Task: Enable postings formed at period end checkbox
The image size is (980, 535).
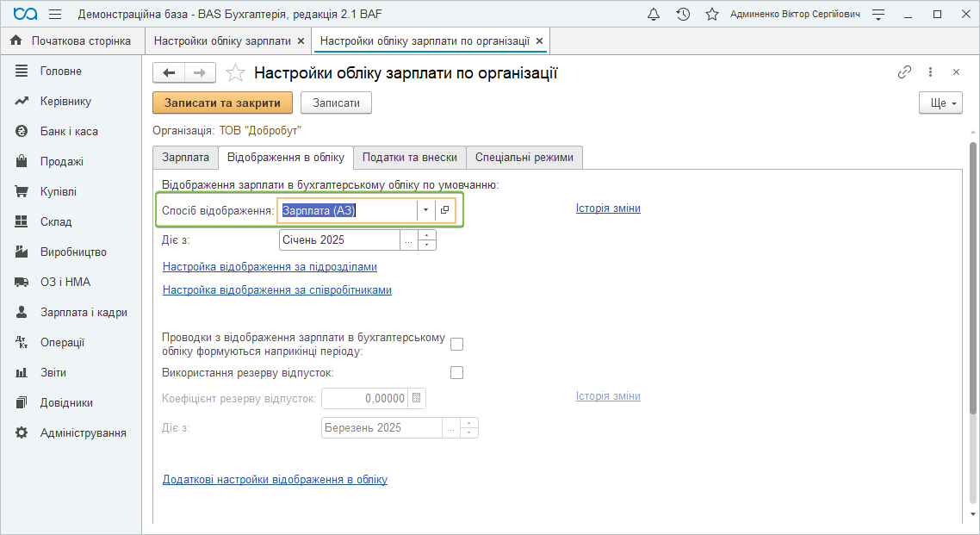Action: click(456, 344)
